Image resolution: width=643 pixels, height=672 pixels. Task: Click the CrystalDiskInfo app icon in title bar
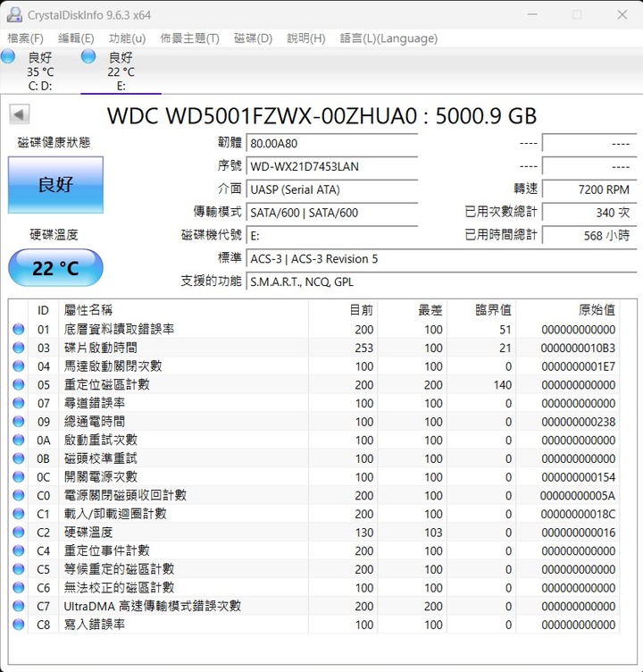click(x=14, y=14)
